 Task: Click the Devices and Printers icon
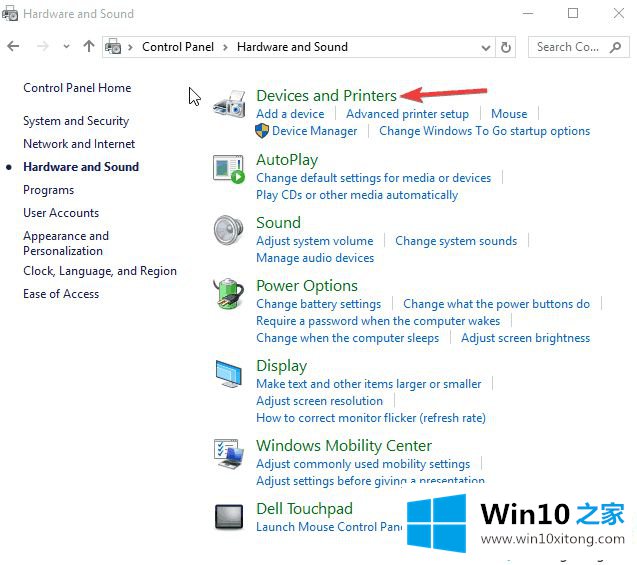pos(230,105)
